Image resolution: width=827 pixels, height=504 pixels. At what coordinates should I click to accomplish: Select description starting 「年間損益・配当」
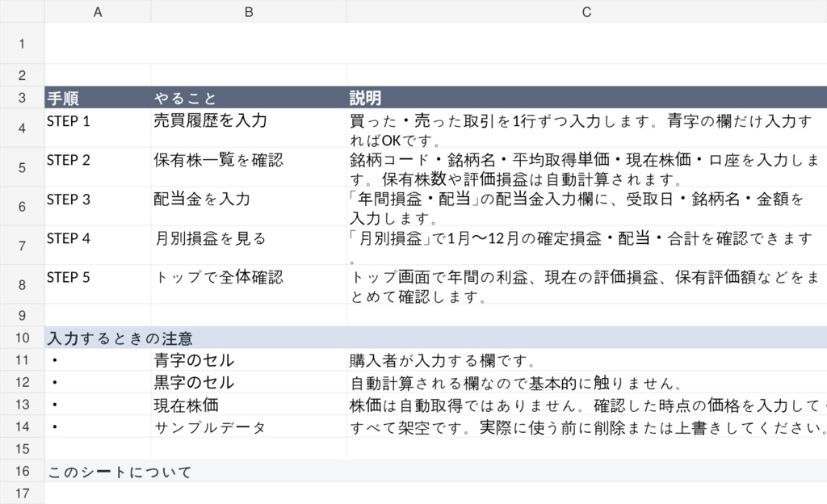[x=586, y=206]
